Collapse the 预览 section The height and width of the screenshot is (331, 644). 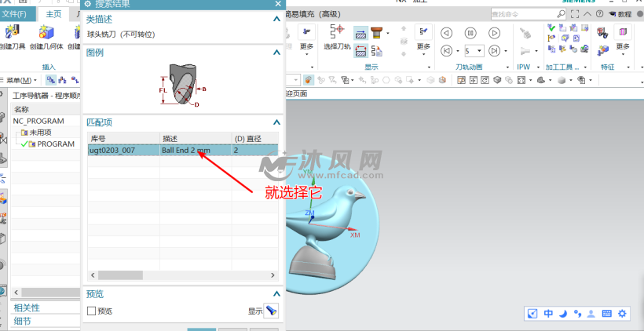(276, 293)
